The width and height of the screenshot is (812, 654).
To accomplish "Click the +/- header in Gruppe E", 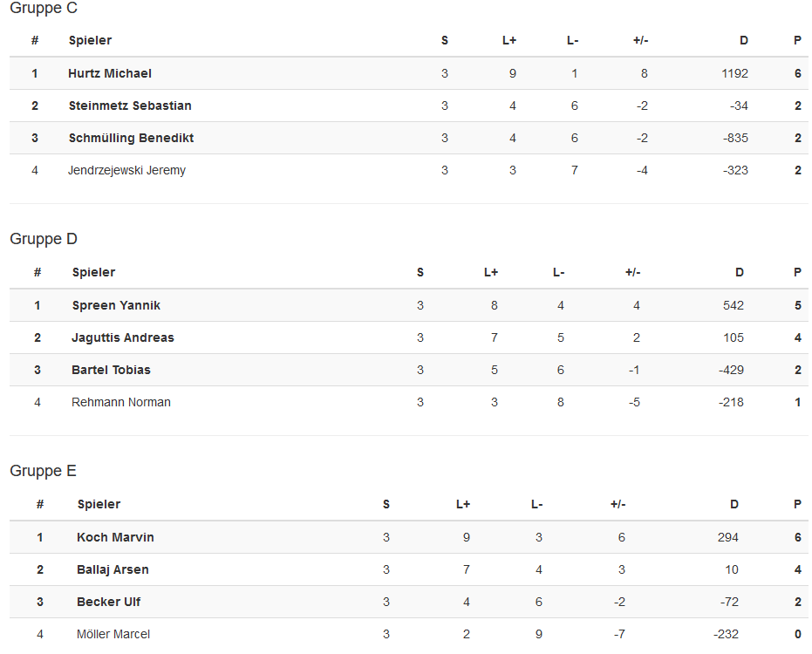I will tap(618, 505).
